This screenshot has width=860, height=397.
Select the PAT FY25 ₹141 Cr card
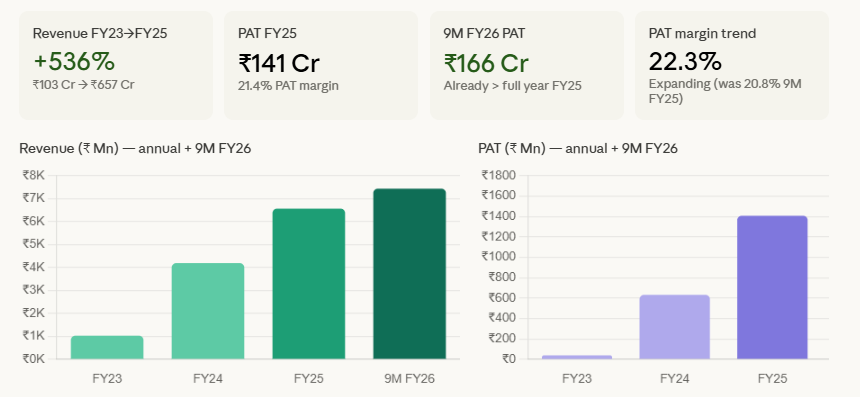coord(321,65)
